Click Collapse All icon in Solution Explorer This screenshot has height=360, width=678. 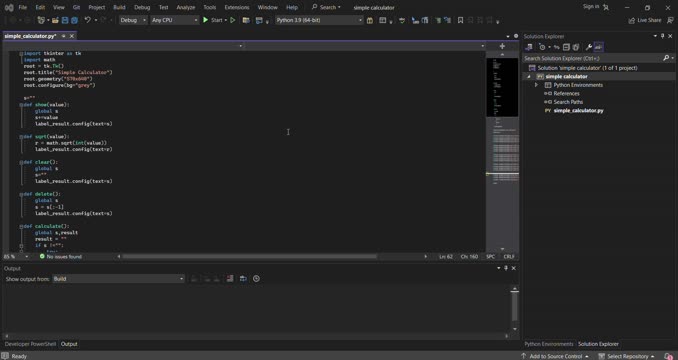point(566,47)
